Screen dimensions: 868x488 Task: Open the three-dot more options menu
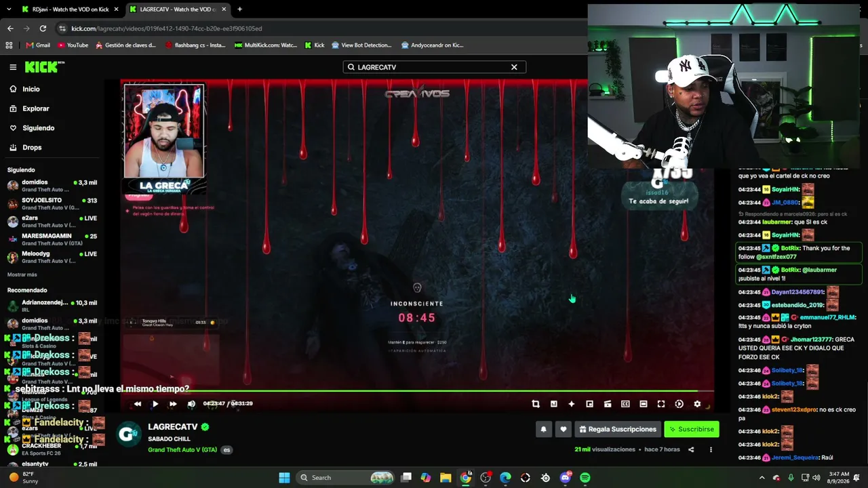tap(711, 449)
